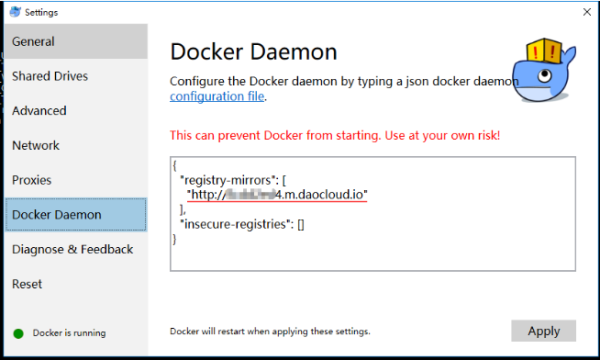
Task: Close the Settings window
Action: (587, 12)
